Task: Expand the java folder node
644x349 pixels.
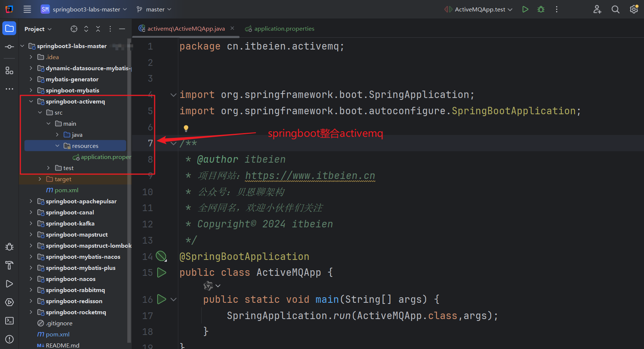Action: (57, 135)
